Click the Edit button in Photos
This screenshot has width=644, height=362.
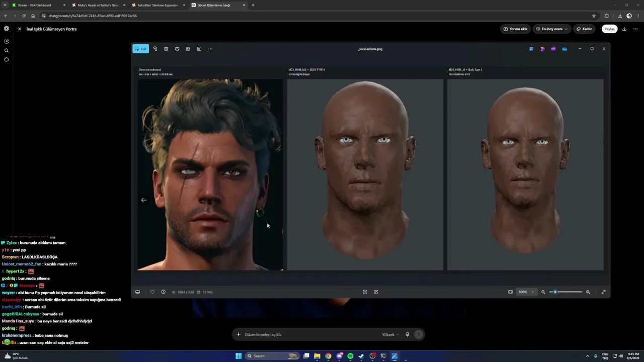click(141, 49)
